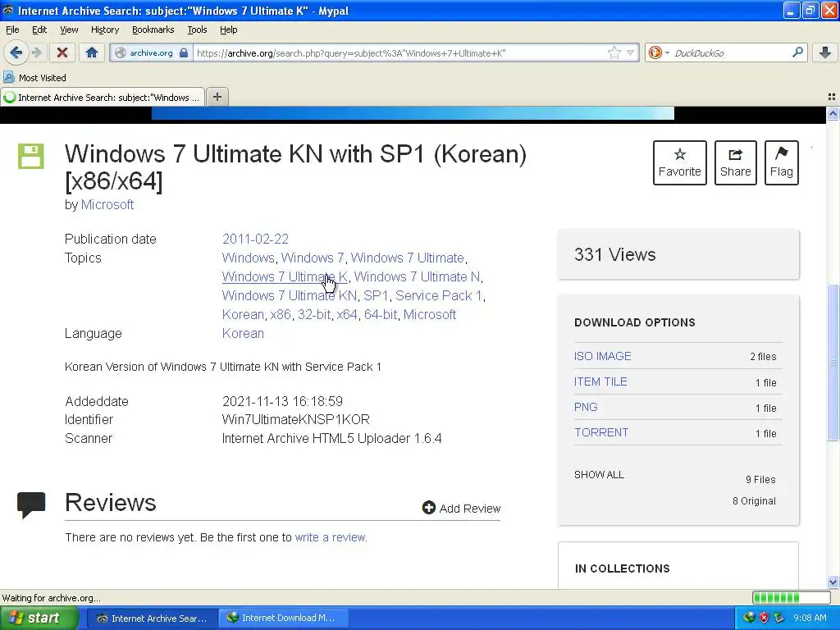The image size is (840, 630).
Task: Click the green floppy disk software icon
Action: click(30, 156)
